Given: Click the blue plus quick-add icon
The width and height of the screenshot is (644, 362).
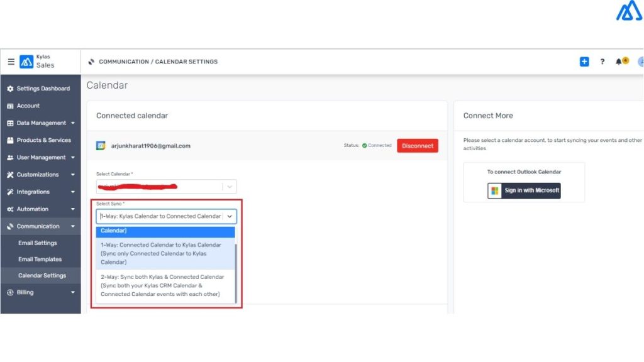Looking at the screenshot, I should 584,62.
